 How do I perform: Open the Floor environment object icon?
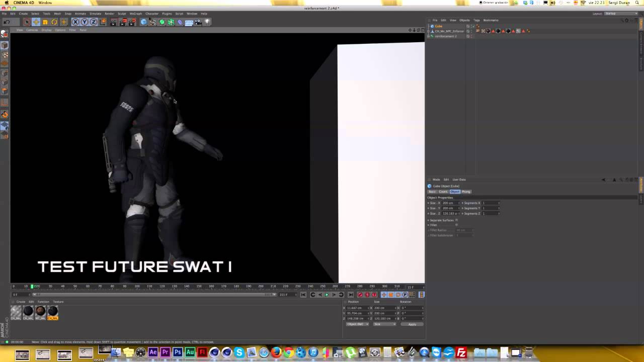click(189, 22)
